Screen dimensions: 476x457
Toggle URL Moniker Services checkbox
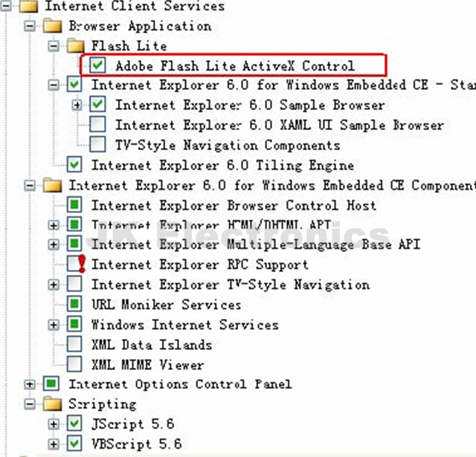tap(74, 304)
